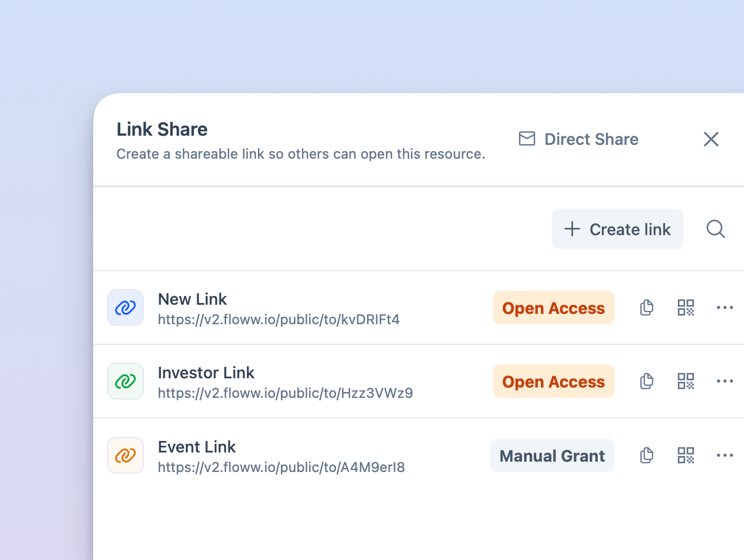Click the Link Share heading
The image size is (744, 560).
pos(162,129)
